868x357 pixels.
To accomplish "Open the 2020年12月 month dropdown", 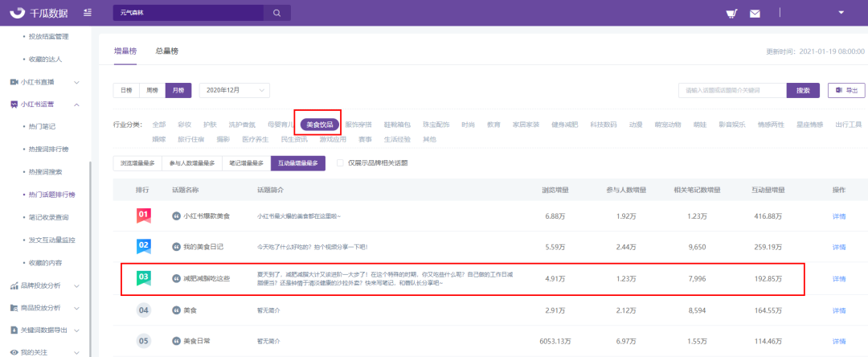I will pos(234,90).
